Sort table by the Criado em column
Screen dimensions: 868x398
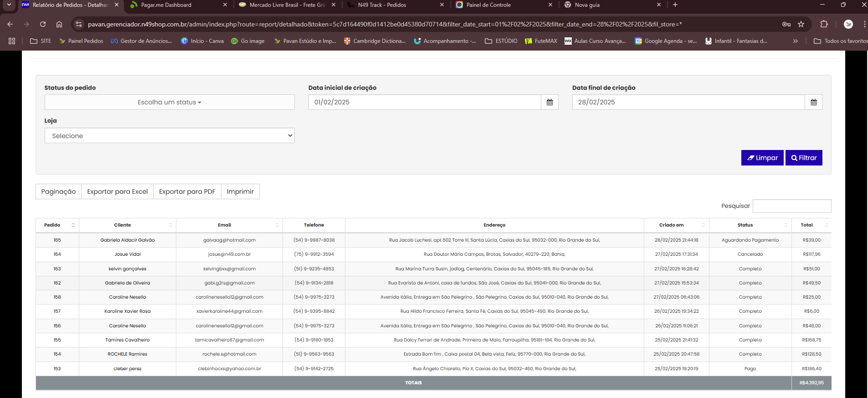[676, 225]
